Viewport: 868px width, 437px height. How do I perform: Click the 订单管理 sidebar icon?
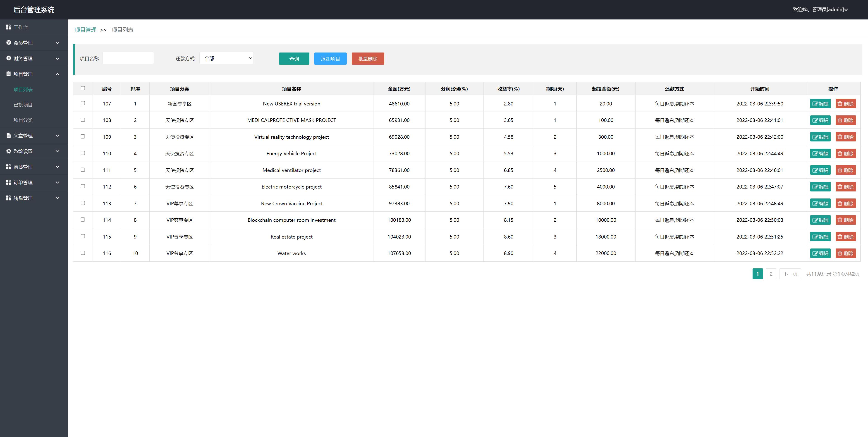coord(8,182)
